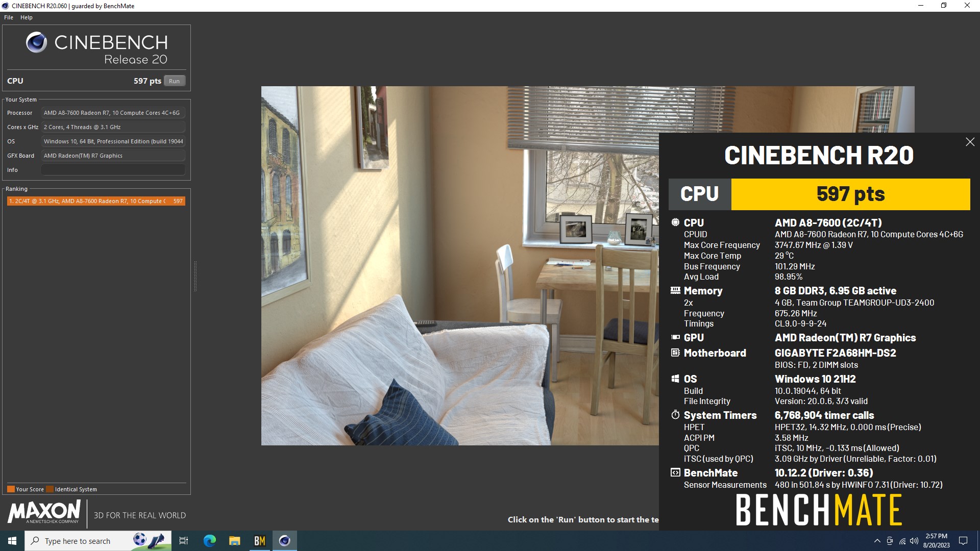Viewport: 980px width, 551px height.
Task: Close the BenchMate result overlay
Action: click(x=970, y=142)
